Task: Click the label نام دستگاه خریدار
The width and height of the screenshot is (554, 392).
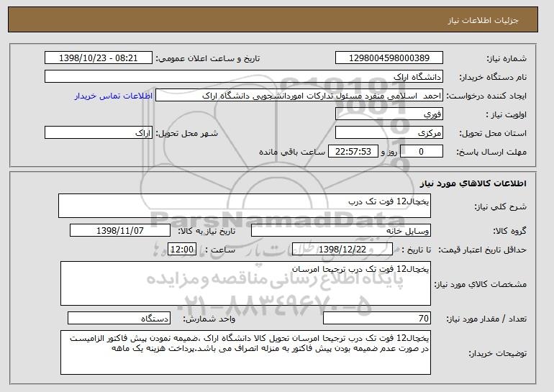Action: pyautogui.click(x=493, y=77)
